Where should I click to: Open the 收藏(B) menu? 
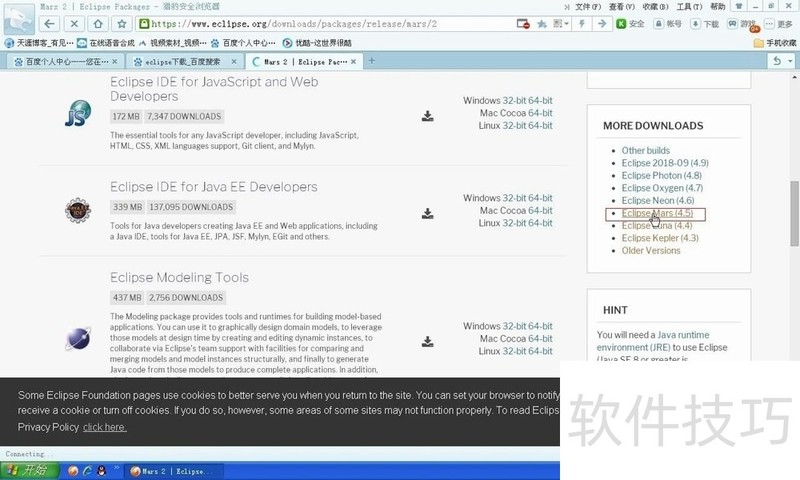point(656,7)
